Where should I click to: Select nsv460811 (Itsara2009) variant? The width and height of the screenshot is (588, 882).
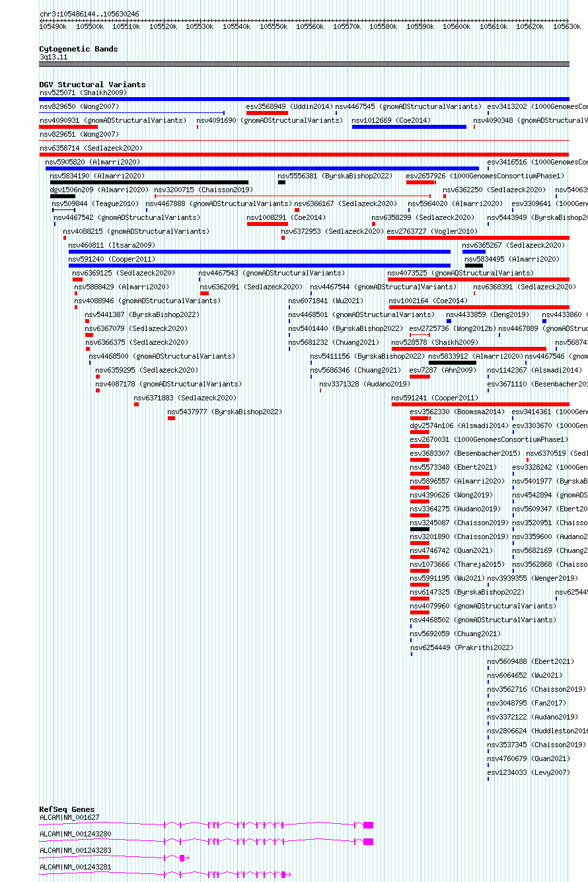click(x=112, y=245)
